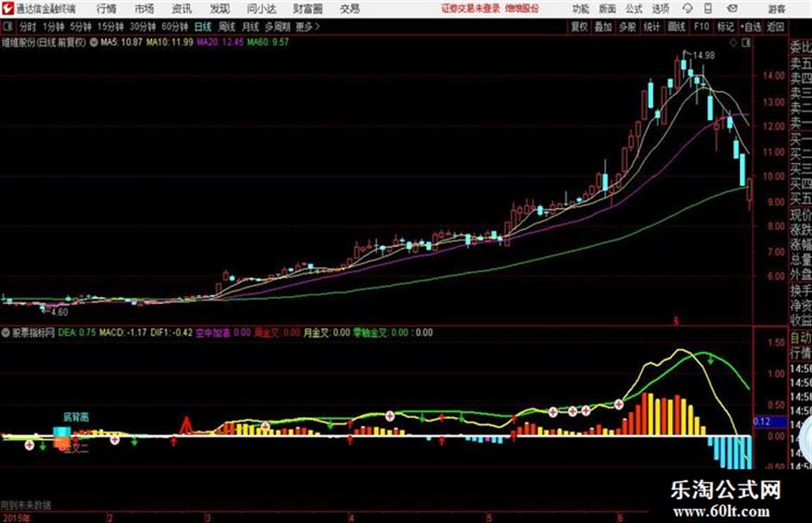Open the 公式 menu

click(x=634, y=9)
